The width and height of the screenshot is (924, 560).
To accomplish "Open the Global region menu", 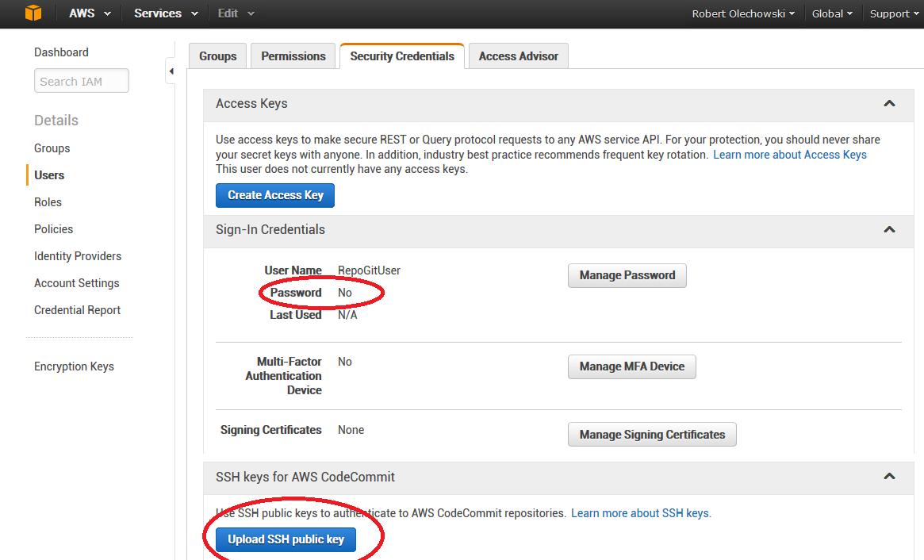I will tap(832, 13).
